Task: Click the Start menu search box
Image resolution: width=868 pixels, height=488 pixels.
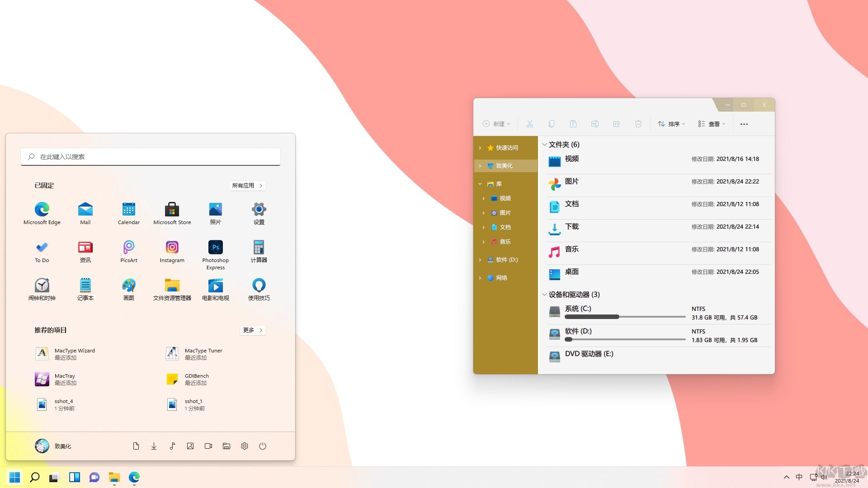Action: pyautogui.click(x=150, y=157)
